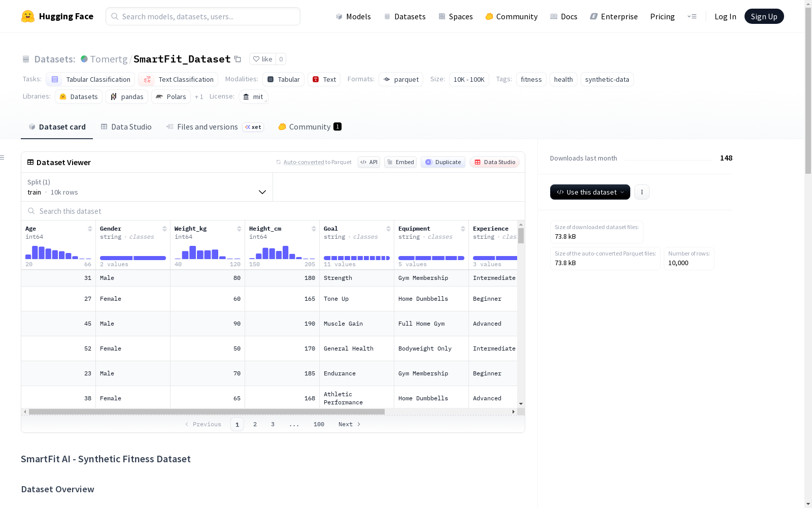The width and height of the screenshot is (812, 508).
Task: Open Models in the top navigation
Action: [353, 16]
